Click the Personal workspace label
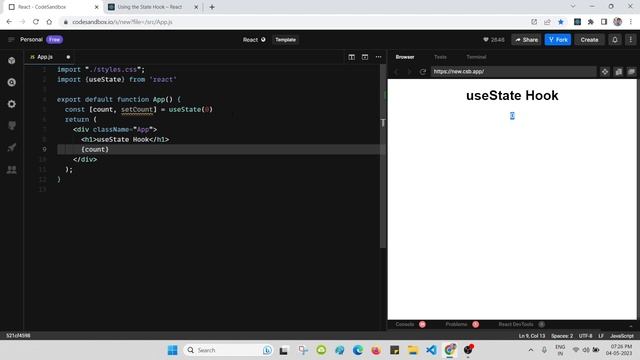This screenshot has width=640, height=360. point(31,40)
